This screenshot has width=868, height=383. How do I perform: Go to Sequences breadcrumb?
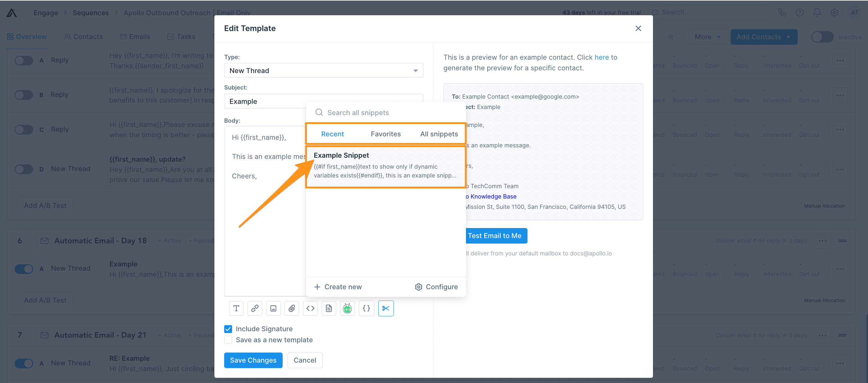coord(91,13)
